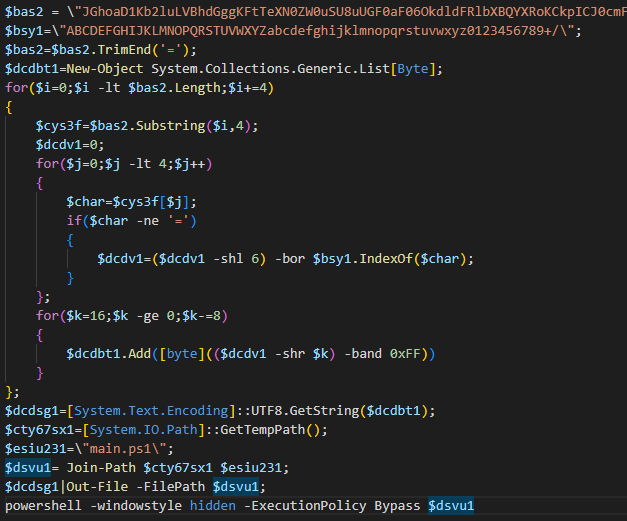Click $k=16 in the third for loop
627x521 pixels.
(x=86, y=316)
